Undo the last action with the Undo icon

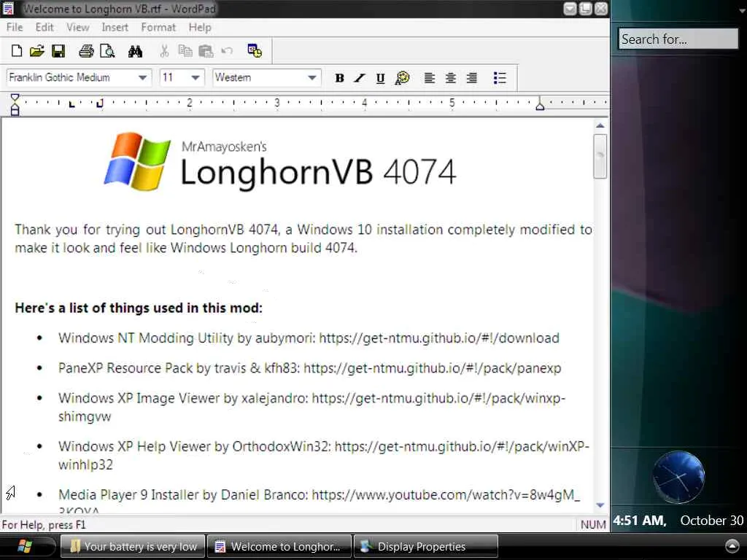[228, 51]
